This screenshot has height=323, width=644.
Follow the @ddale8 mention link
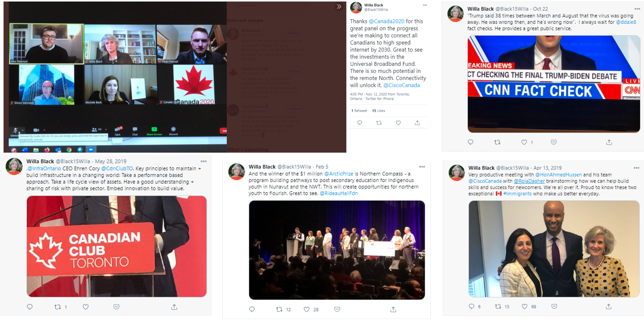pyautogui.click(x=626, y=22)
